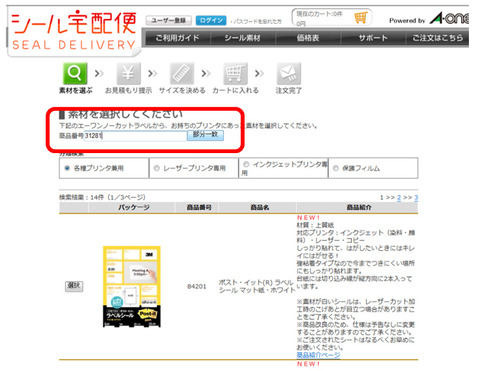The width and height of the screenshot is (480, 370).
Task: Click the 注文完了 envelope step icon
Action: coord(289,73)
